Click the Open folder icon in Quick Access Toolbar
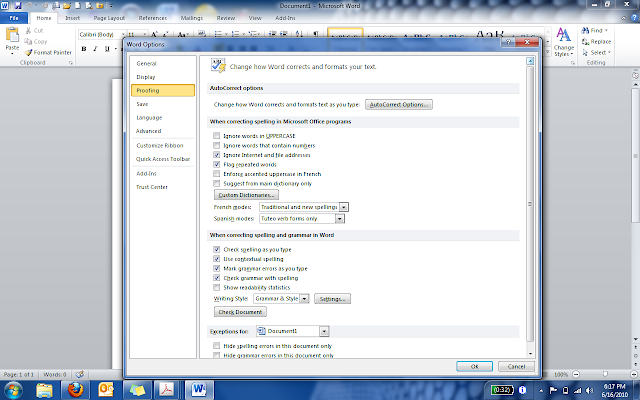The image size is (640, 400). [x=67, y=6]
